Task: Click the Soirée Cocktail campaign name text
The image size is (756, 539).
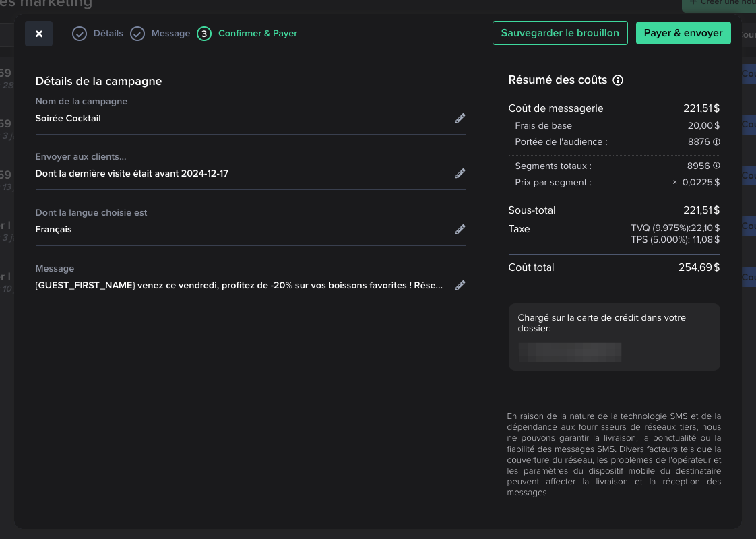Action: (x=68, y=119)
